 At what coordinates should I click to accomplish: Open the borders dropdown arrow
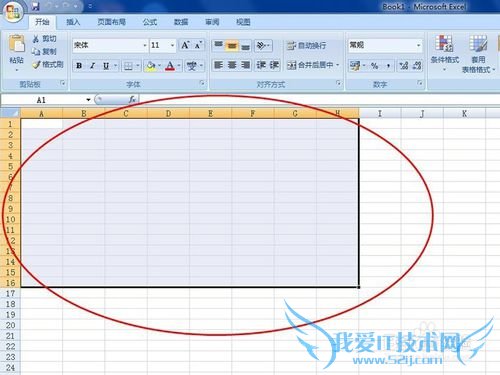point(137,66)
